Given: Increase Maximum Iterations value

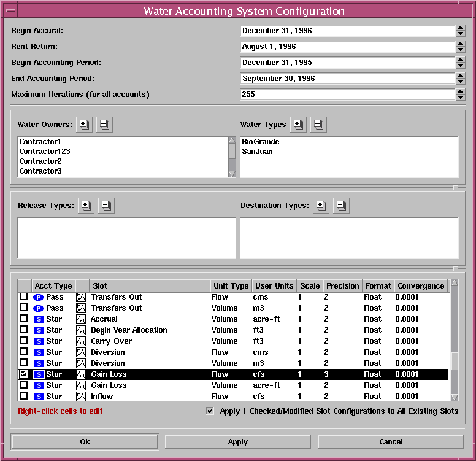Looking at the screenshot, I should 460,91.
